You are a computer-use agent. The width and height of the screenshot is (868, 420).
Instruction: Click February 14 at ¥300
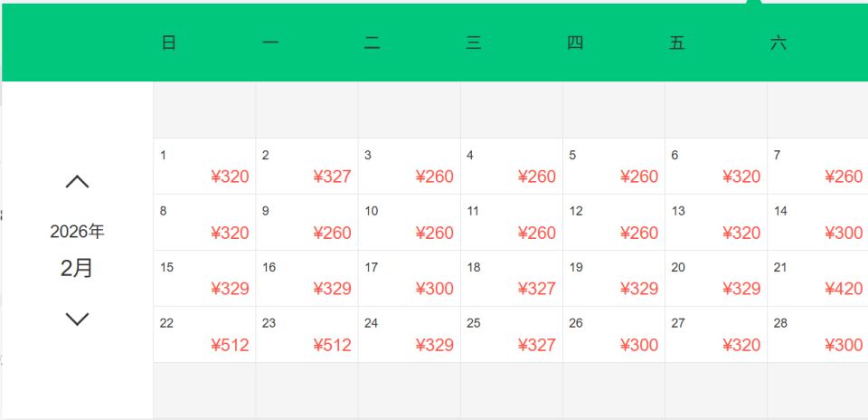tap(817, 223)
